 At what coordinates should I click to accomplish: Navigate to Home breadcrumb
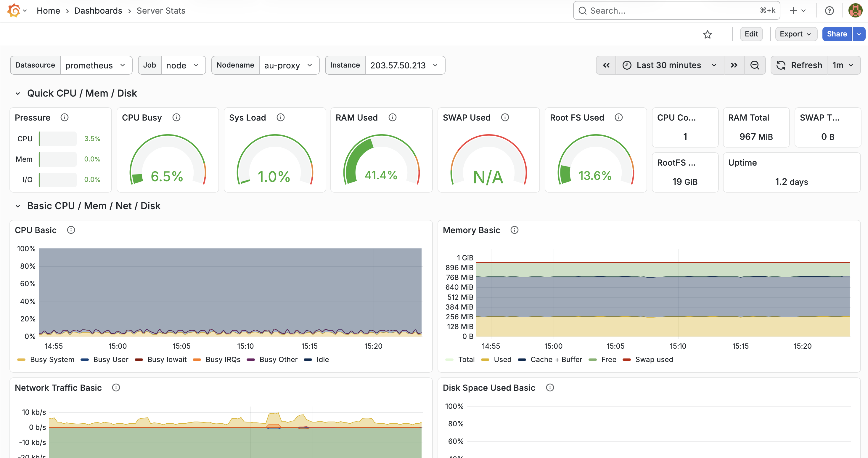point(48,11)
